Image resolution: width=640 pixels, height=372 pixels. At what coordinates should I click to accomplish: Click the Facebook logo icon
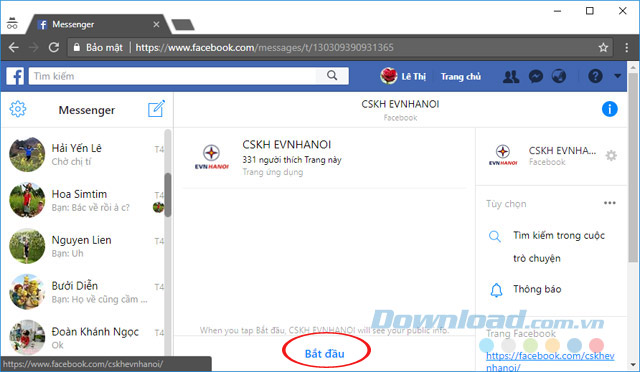pyautogui.click(x=15, y=76)
